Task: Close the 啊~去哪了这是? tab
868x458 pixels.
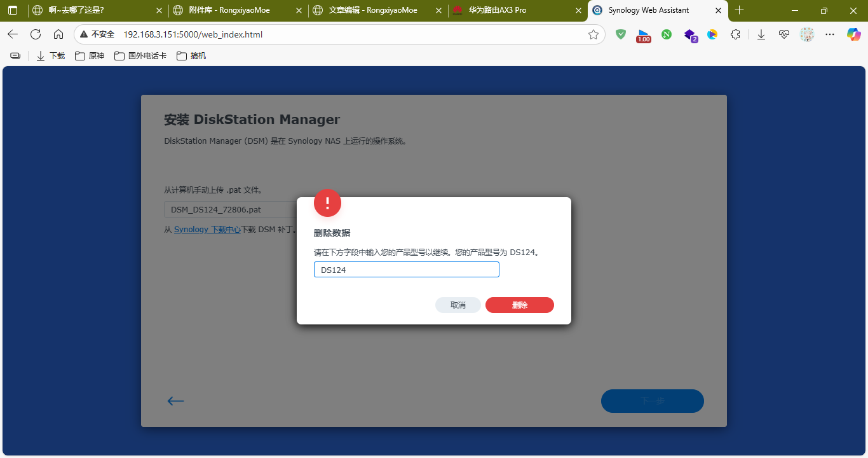Action: [158, 10]
